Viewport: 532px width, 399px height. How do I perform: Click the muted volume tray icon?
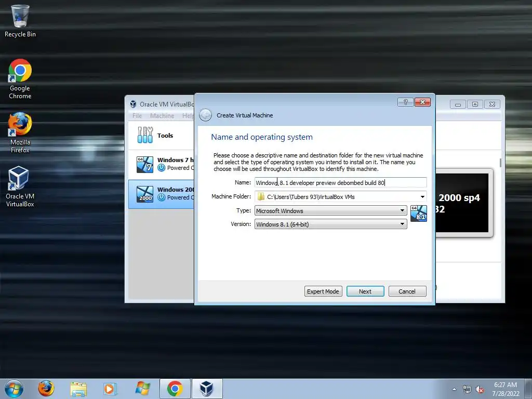click(480, 390)
